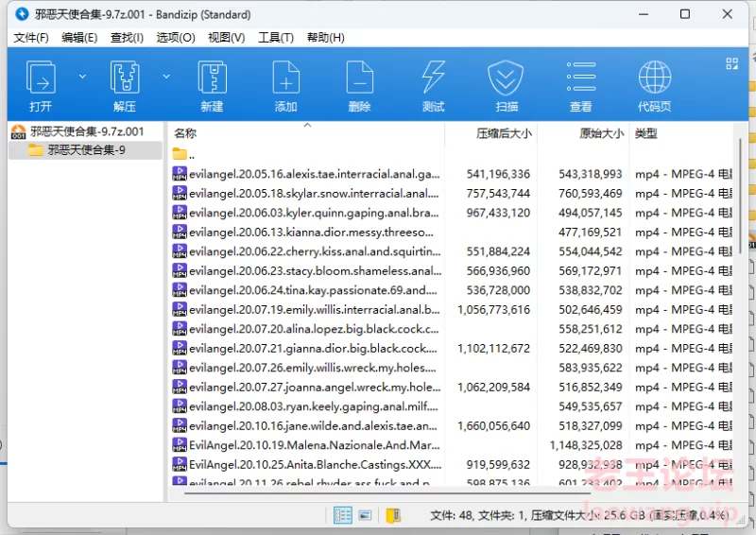Click MP4 icon of kyler.quinn file
The width and height of the screenshot is (756, 535).
[180, 213]
